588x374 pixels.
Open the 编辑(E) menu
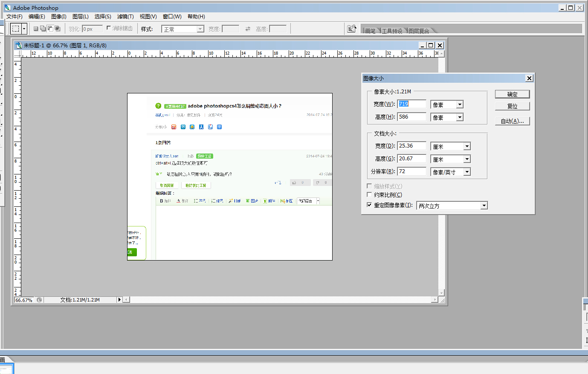point(37,17)
